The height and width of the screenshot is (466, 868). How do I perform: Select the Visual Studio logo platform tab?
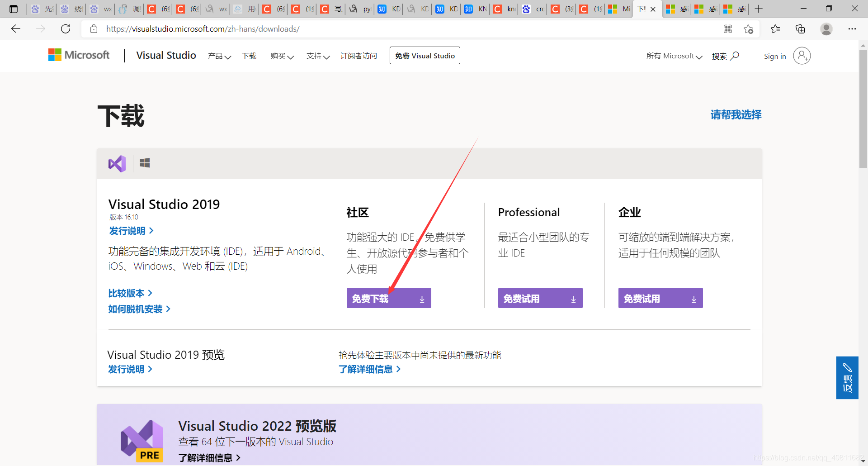tap(117, 164)
